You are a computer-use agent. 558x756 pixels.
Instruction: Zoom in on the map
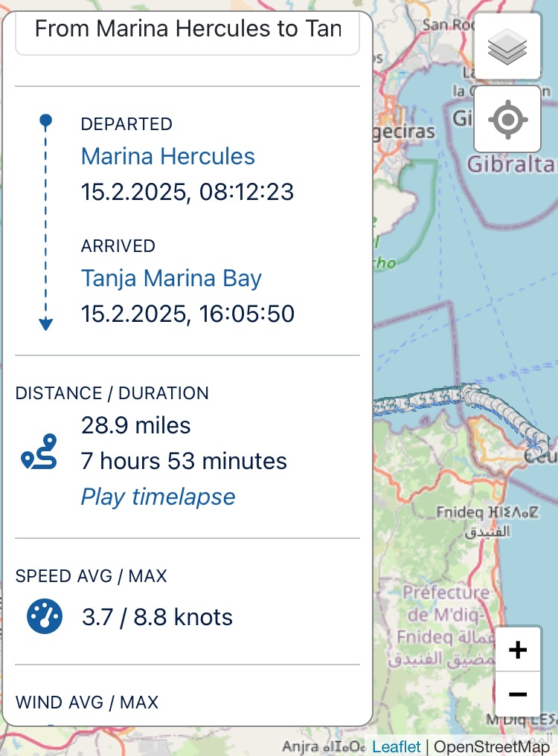click(x=518, y=650)
